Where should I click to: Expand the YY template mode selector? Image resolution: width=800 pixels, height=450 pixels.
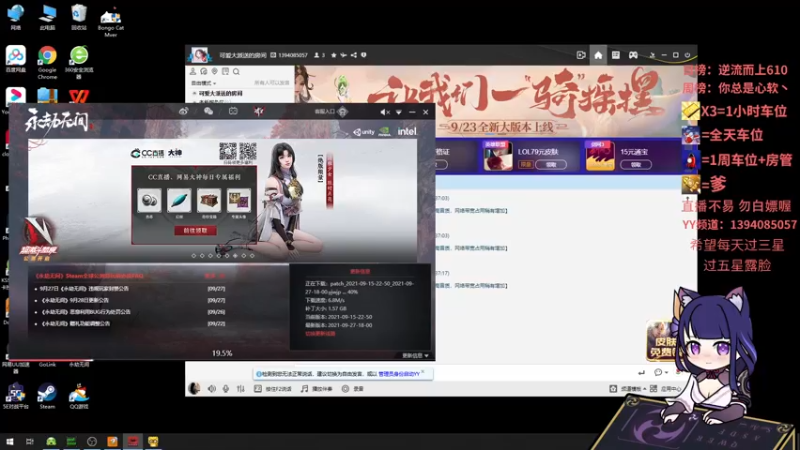pyautogui.click(x=630, y=389)
